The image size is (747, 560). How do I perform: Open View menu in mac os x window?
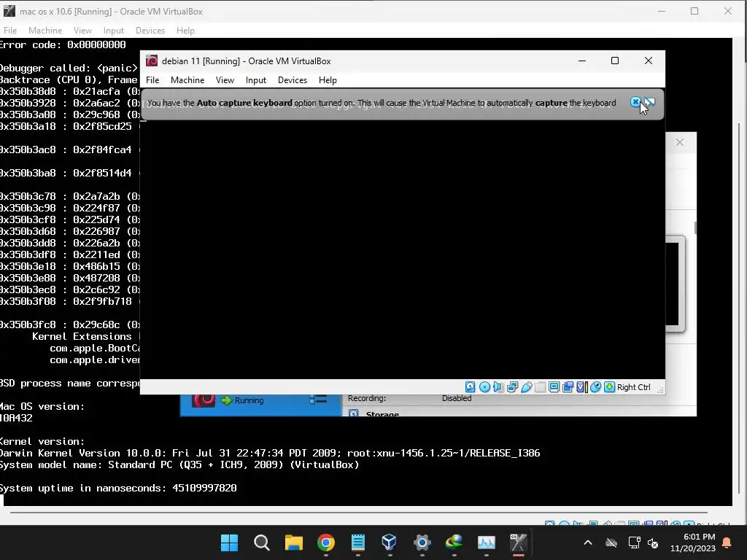click(x=83, y=31)
